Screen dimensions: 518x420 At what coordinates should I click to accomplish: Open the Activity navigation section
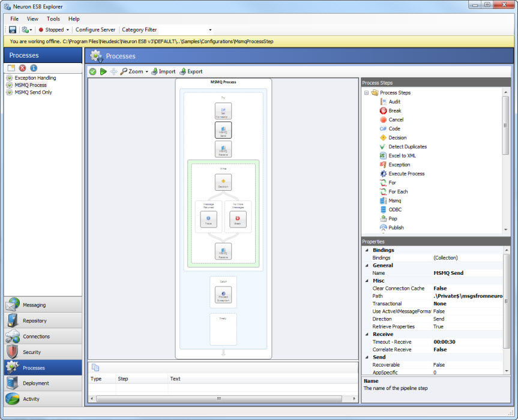coord(43,399)
